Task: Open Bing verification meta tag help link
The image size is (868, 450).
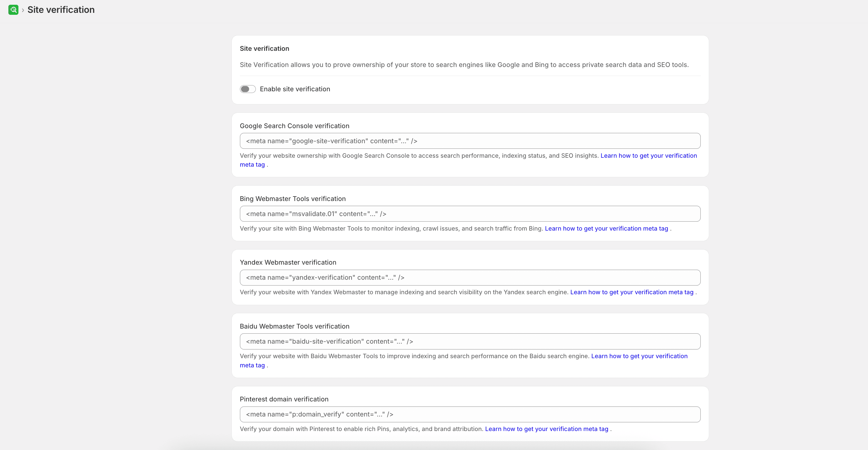Action: click(607, 228)
